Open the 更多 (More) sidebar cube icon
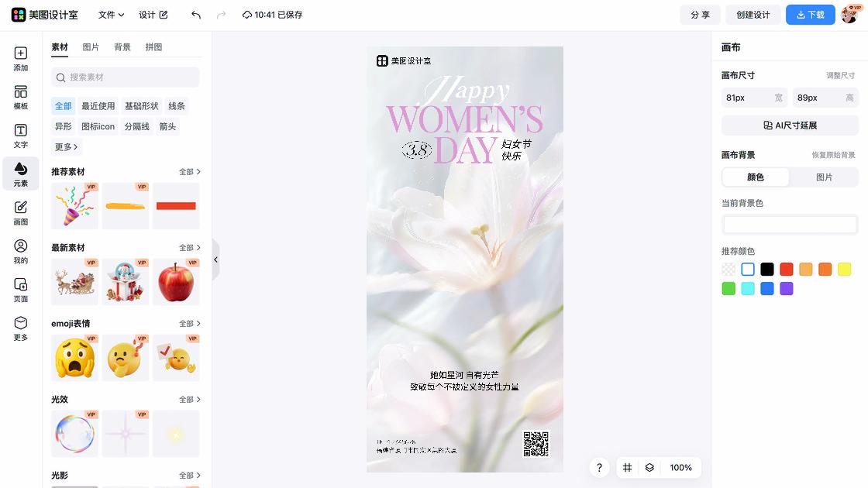This screenshot has width=868, height=488. [x=20, y=328]
